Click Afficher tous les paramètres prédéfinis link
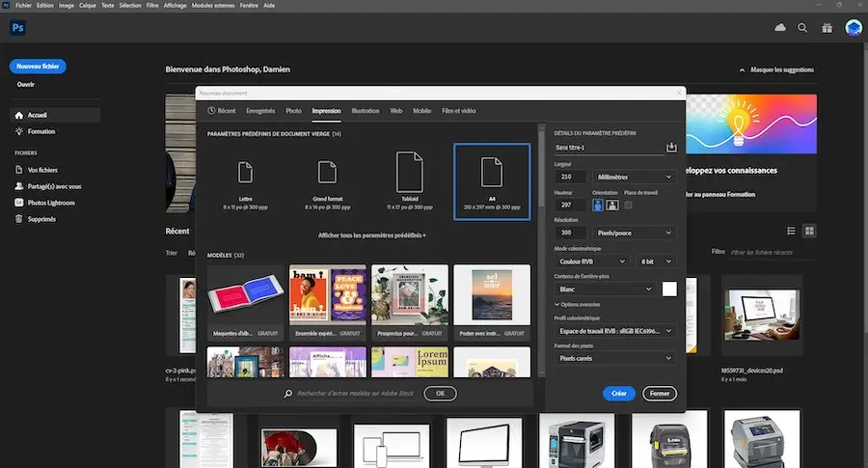The width and height of the screenshot is (868, 468). point(371,235)
